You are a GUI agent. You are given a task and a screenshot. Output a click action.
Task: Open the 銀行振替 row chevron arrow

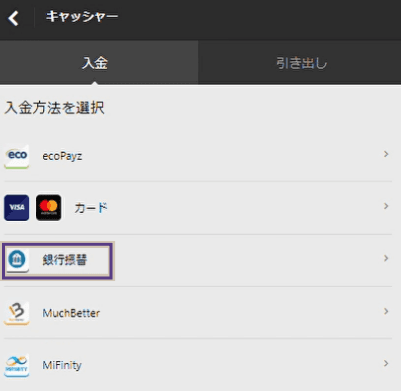coord(386,258)
